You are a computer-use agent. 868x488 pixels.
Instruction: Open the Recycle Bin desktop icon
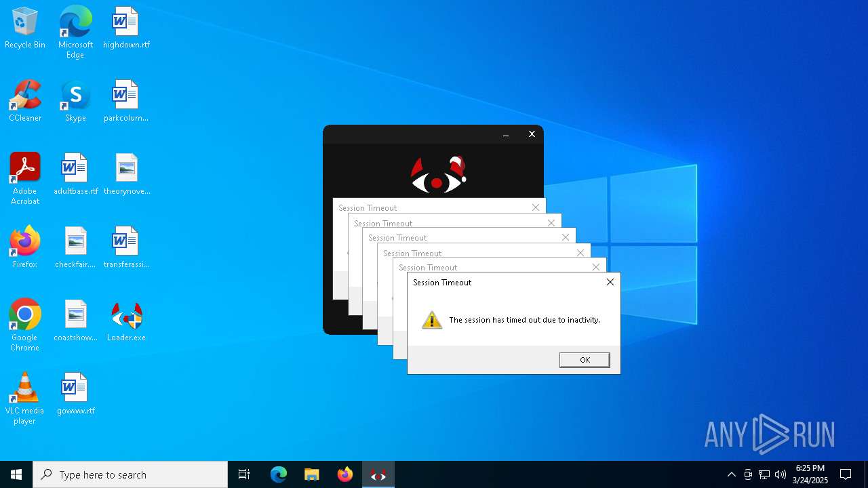[x=25, y=28]
